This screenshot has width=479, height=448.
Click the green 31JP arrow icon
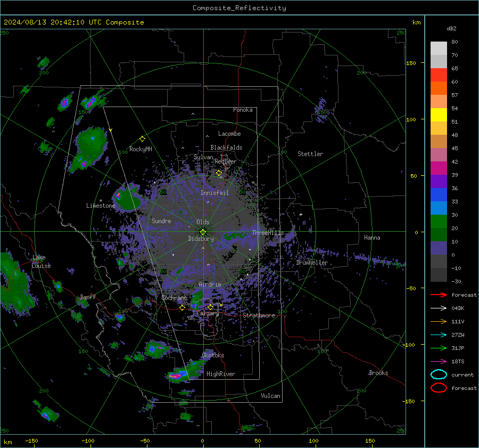click(x=439, y=348)
